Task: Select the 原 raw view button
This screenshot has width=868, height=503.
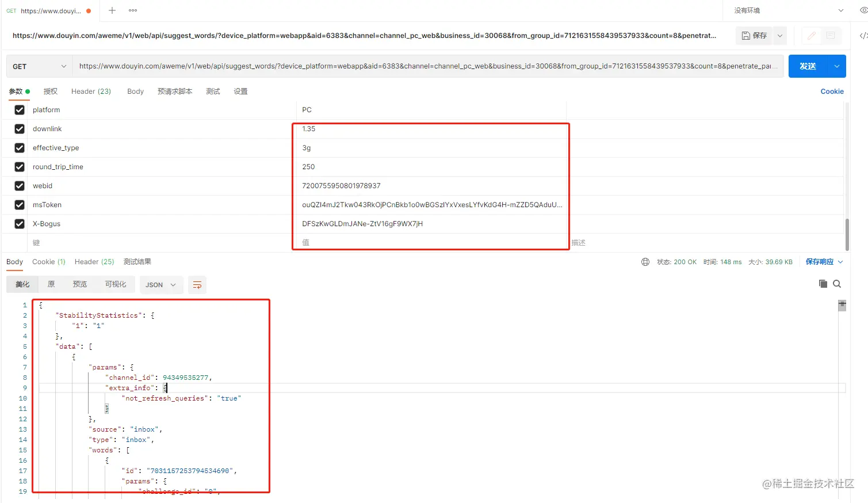Action: 51,284
